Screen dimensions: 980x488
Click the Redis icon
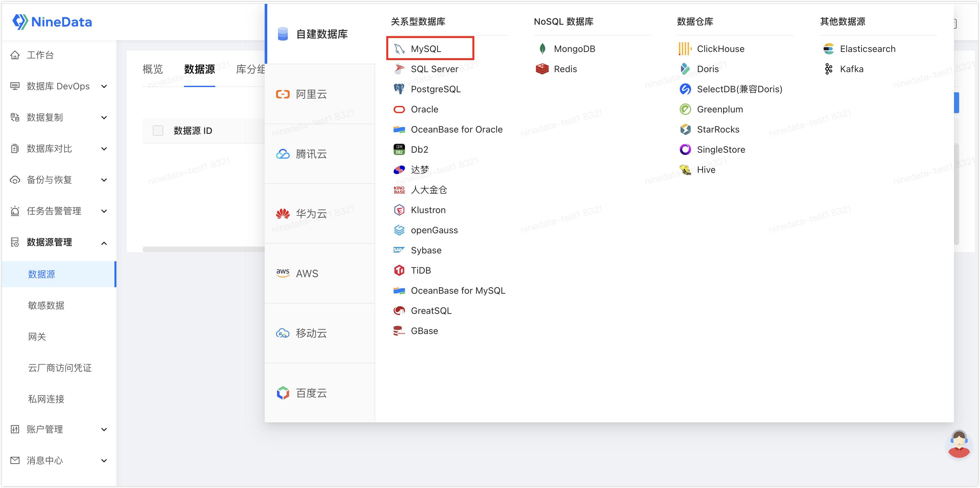(x=542, y=69)
